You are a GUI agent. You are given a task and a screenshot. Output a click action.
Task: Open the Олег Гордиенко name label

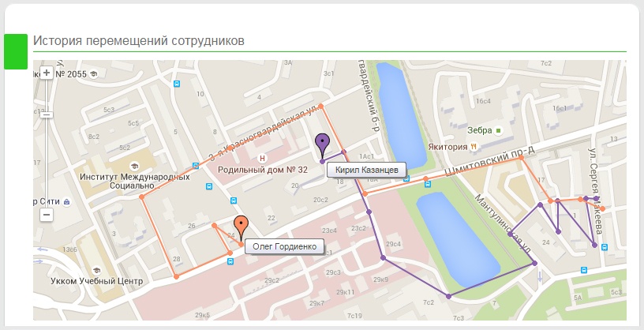click(285, 246)
